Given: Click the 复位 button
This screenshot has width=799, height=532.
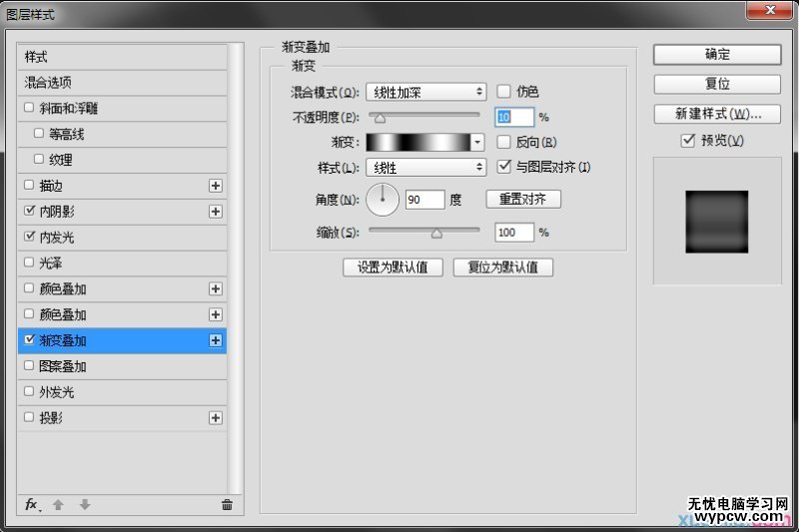Looking at the screenshot, I should point(717,84).
